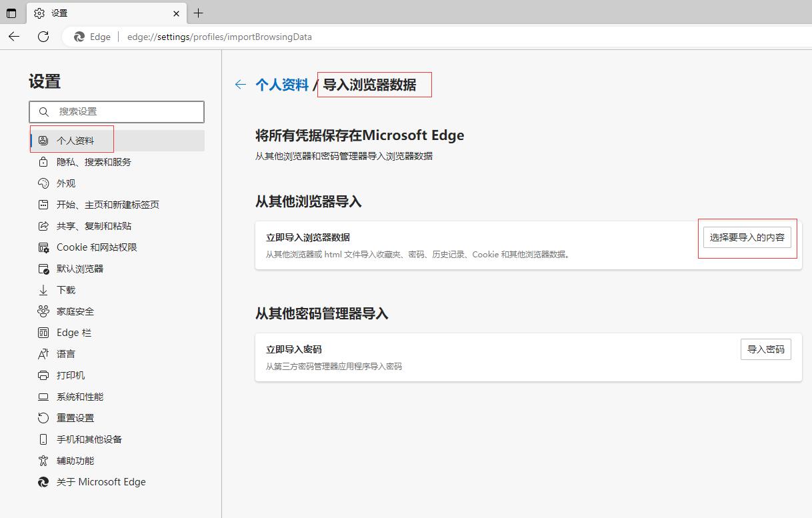Screen dimensions: 812x518
Task: Click the 搜索设置 search input field
Action: click(x=117, y=112)
